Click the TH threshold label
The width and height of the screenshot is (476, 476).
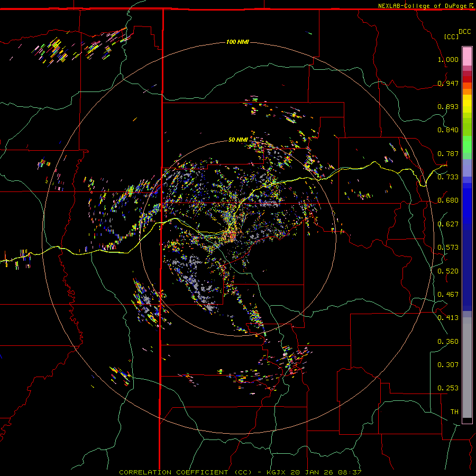coord(454,412)
